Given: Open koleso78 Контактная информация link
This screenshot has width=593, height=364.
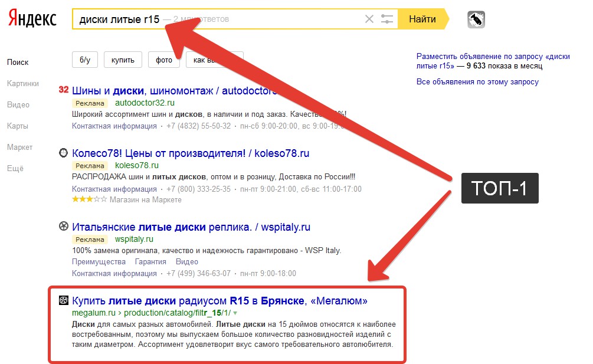Looking at the screenshot, I should click(114, 189).
